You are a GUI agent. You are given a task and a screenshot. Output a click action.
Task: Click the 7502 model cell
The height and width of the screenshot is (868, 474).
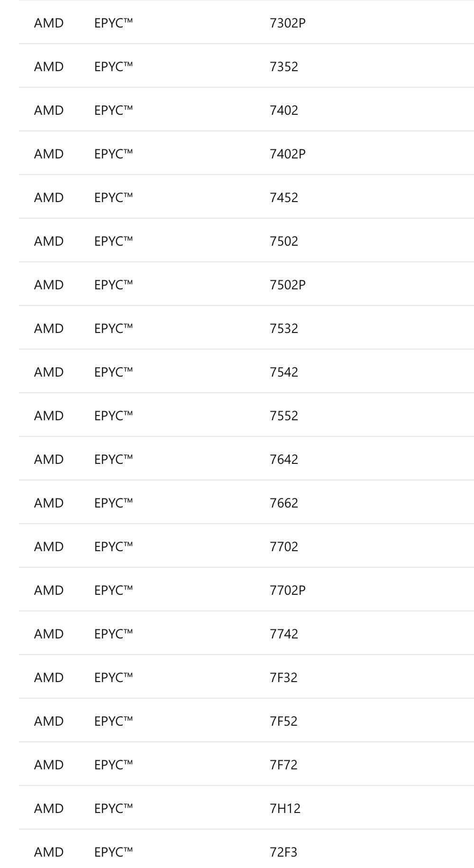(x=284, y=241)
